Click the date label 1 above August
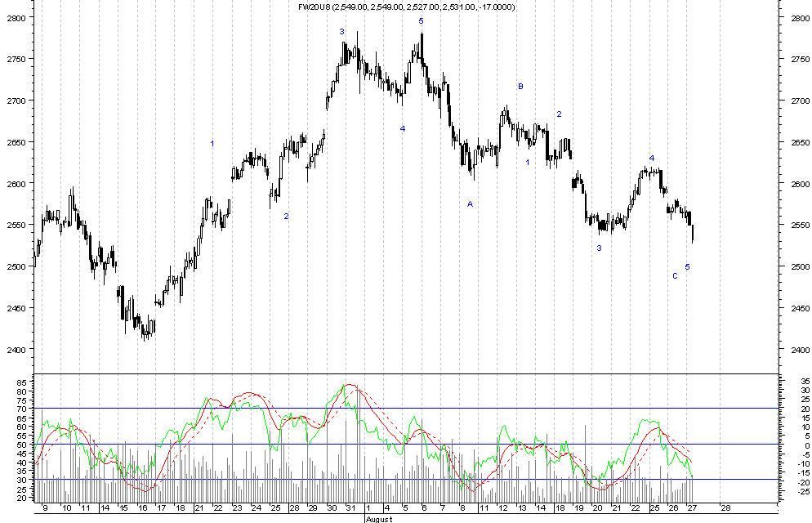The image size is (812, 523). tap(368, 508)
